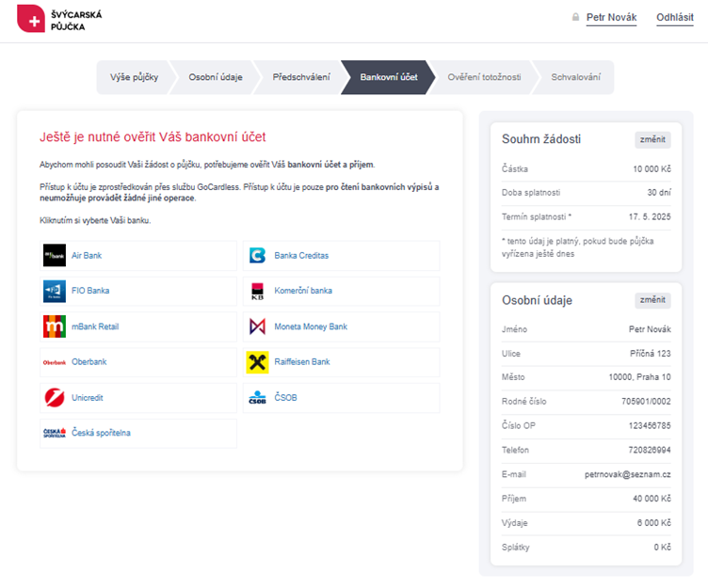Choose Unicredit link
This screenshot has width=708, height=588.
(88, 398)
